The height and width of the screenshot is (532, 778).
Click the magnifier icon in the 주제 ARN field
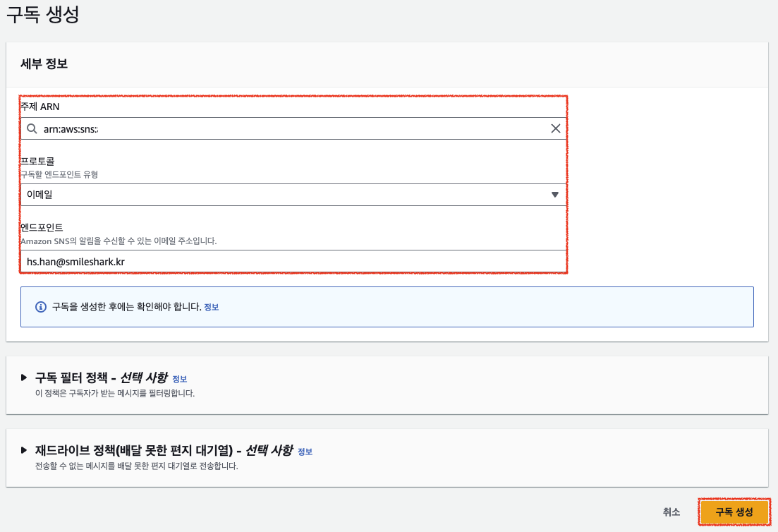(32, 128)
